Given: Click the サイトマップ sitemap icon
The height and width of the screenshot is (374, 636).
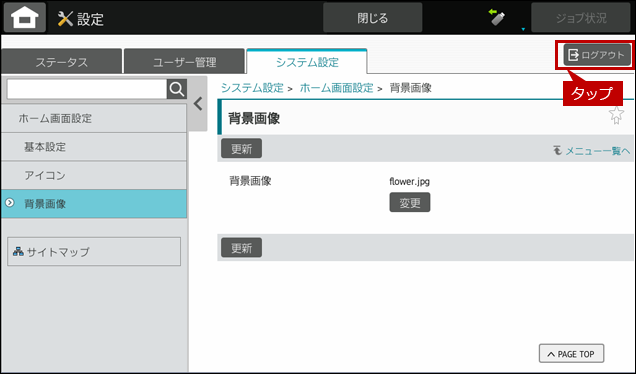Looking at the screenshot, I should (18, 251).
